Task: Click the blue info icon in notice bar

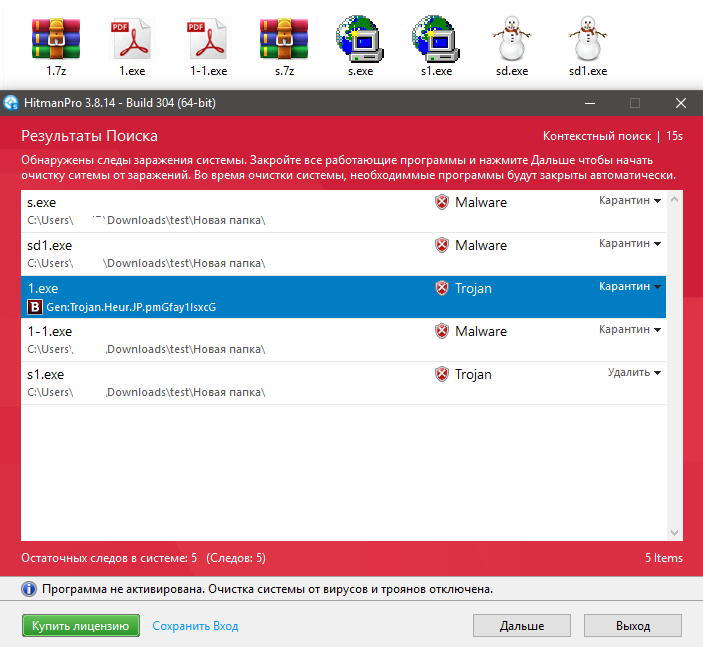Action: pos(29,589)
